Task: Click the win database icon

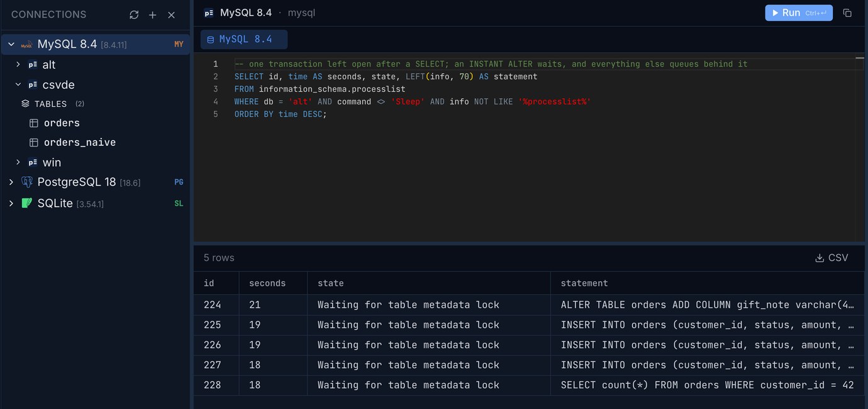Action: click(x=33, y=162)
